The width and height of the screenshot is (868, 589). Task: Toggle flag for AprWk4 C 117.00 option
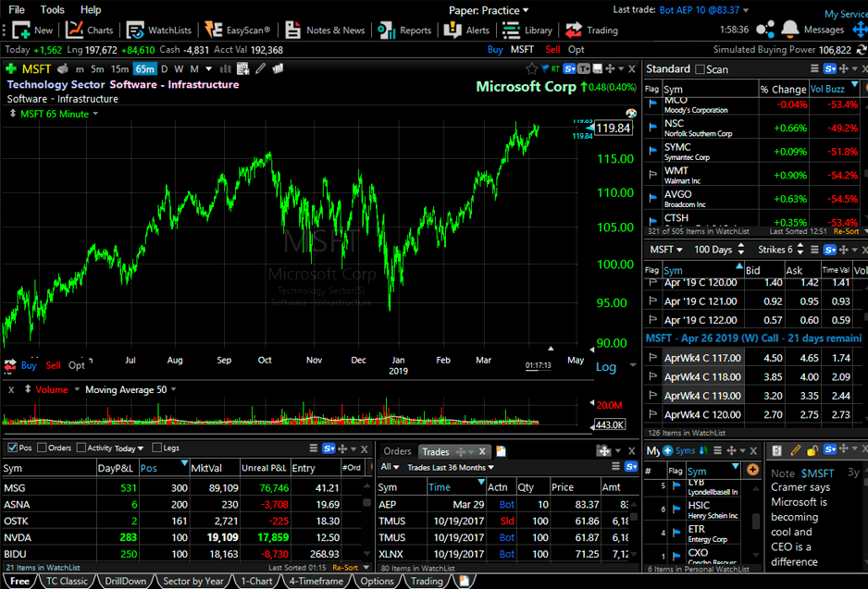coord(652,357)
